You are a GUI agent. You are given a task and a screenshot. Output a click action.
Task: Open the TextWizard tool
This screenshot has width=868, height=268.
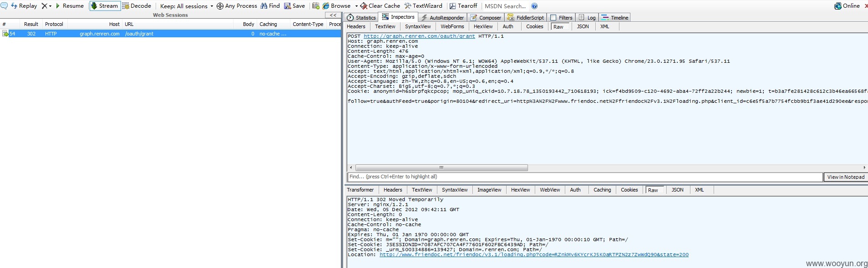coord(423,6)
